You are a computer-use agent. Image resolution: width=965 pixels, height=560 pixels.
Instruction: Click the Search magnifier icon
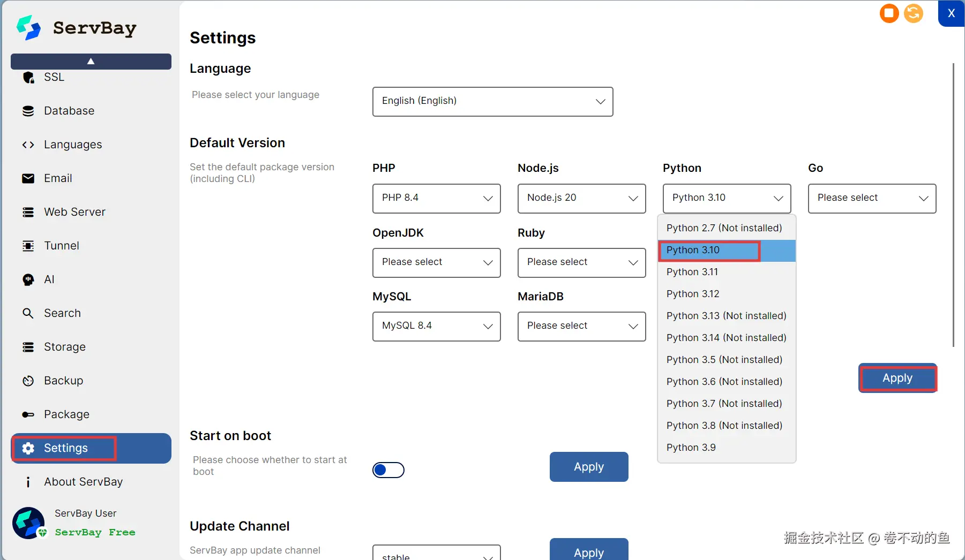[x=28, y=313]
